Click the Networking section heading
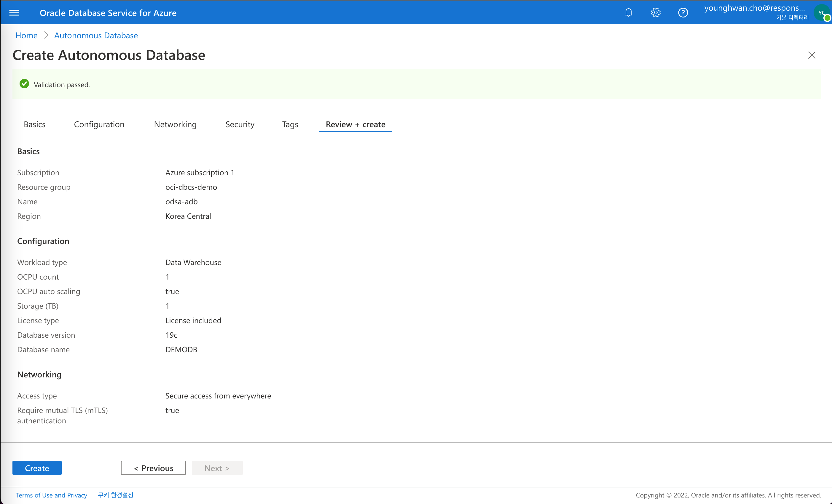The width and height of the screenshot is (832, 504). coord(39,374)
